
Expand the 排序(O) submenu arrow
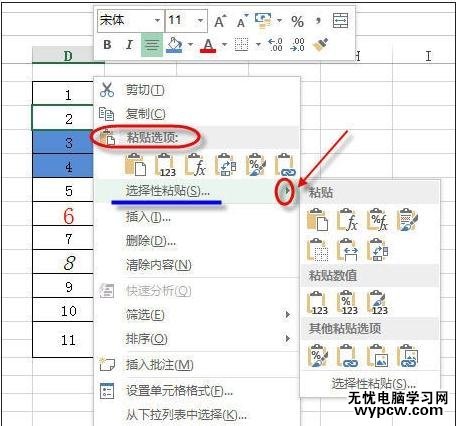coord(287,339)
